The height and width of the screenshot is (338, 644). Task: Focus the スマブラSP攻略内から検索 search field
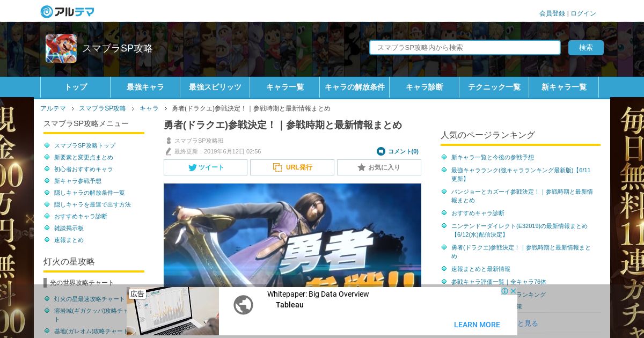click(465, 47)
